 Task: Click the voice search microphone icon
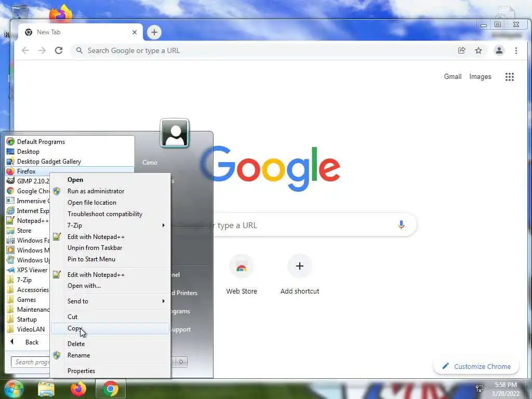[401, 225]
